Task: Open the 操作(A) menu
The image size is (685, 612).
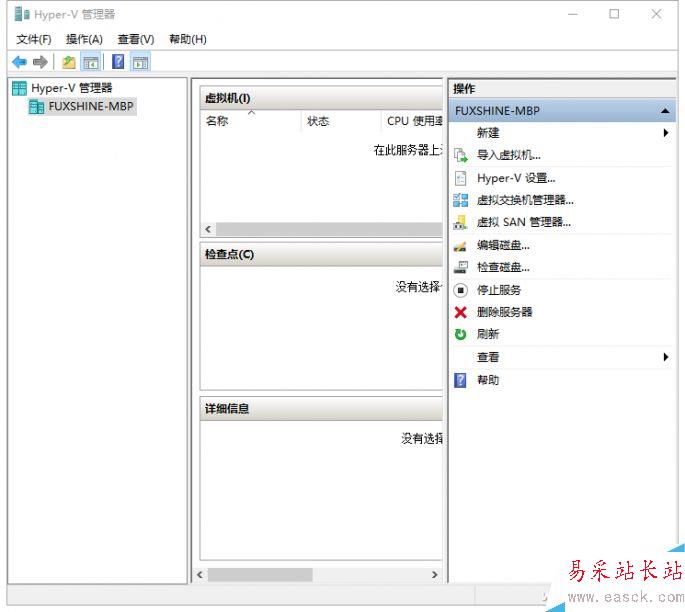Action: point(84,39)
